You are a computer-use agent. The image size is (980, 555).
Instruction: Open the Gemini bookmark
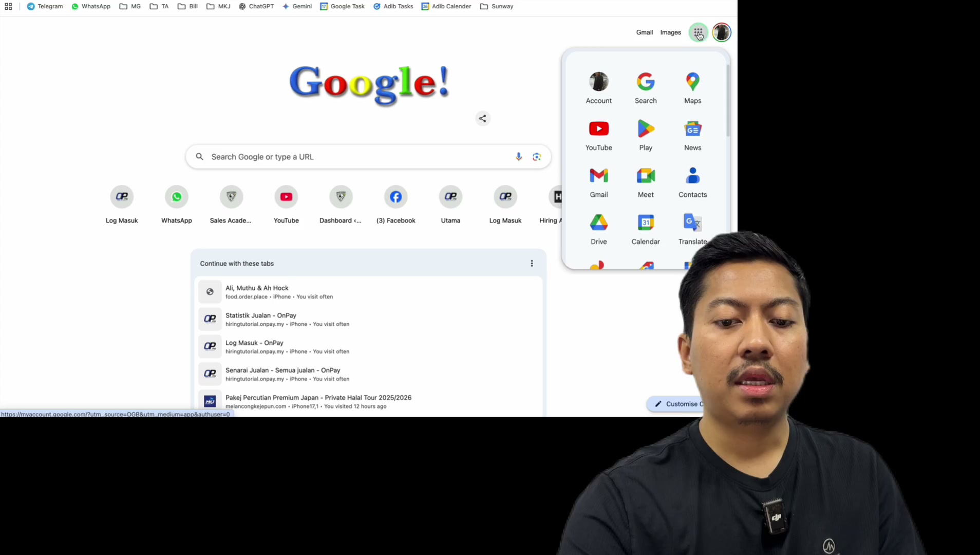pos(297,6)
